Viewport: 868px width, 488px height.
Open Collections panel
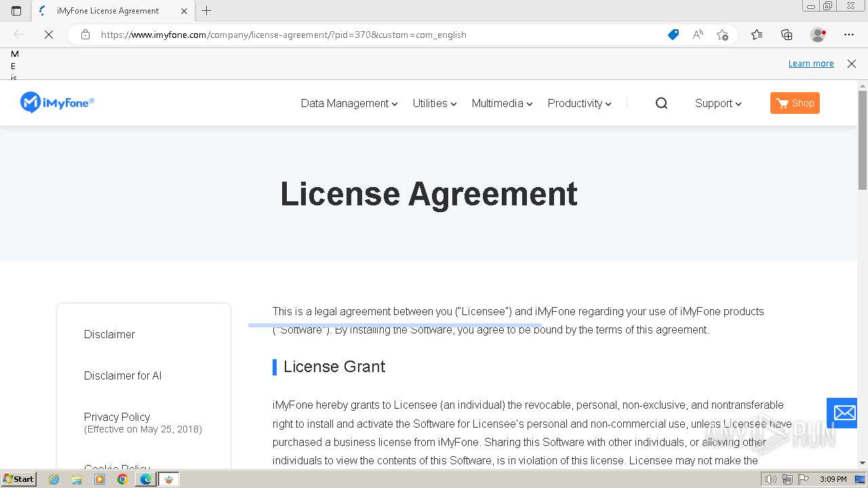pyautogui.click(x=787, y=35)
